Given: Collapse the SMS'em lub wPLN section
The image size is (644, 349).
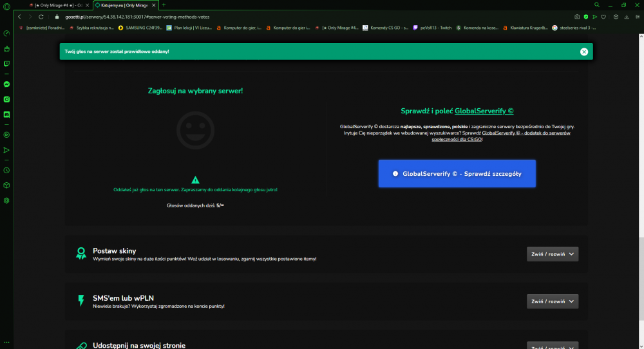Looking at the screenshot, I should coord(553,301).
